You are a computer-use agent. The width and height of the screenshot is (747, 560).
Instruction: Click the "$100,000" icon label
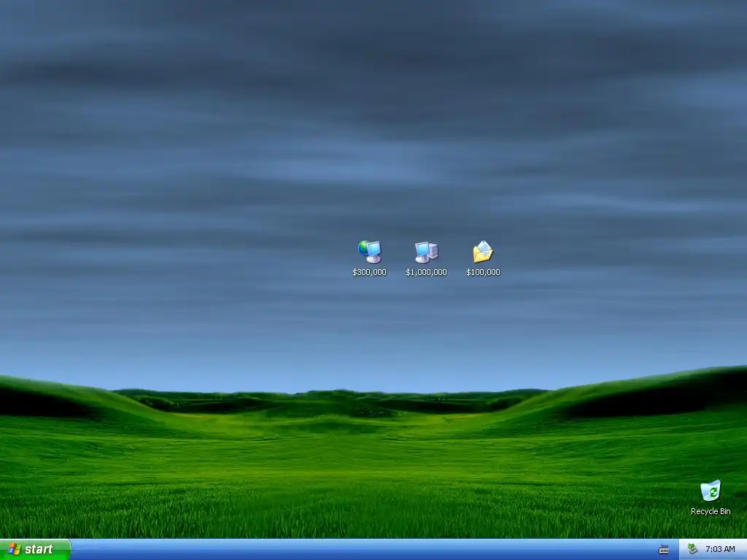tap(483, 273)
